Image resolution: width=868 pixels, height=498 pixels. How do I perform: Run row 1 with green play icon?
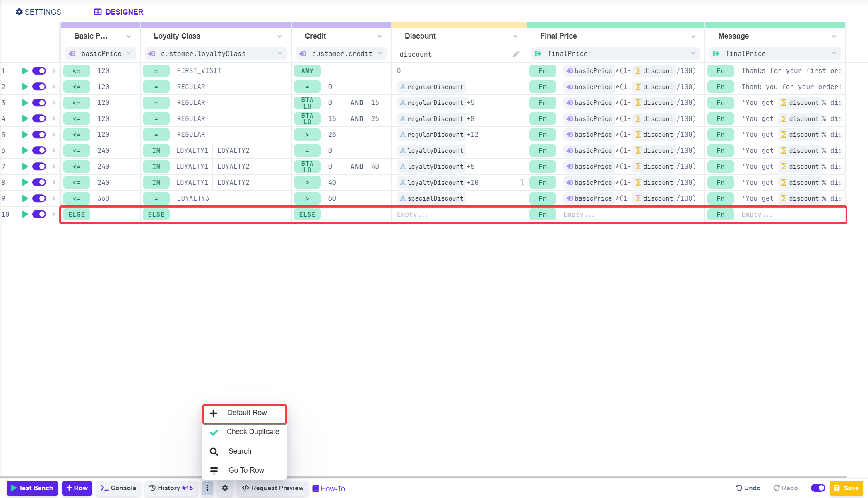(x=25, y=71)
